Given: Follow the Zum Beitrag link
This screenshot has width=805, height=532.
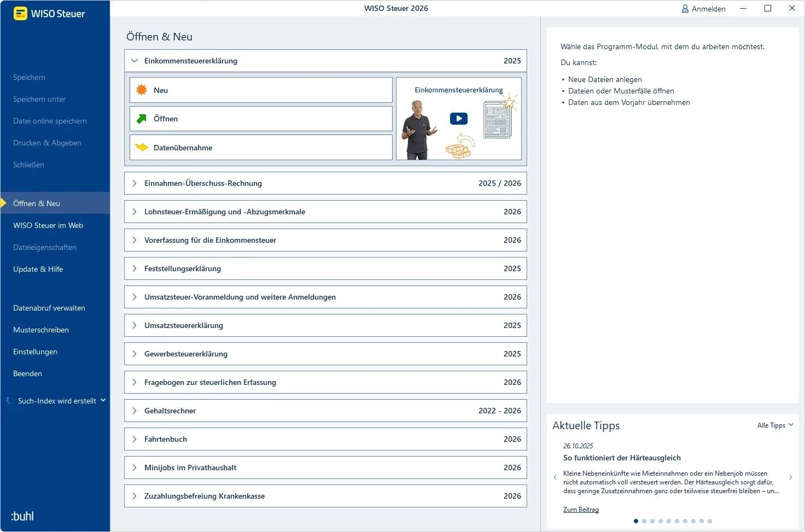Looking at the screenshot, I should point(581,510).
